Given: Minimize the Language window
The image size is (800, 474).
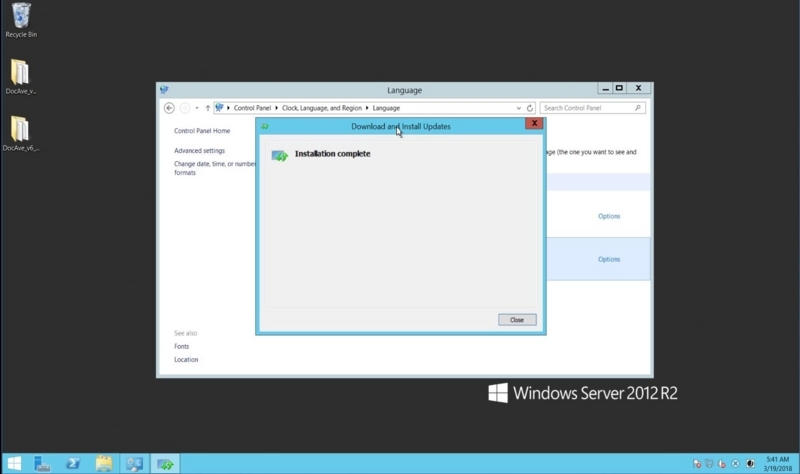Looking at the screenshot, I should coord(606,88).
